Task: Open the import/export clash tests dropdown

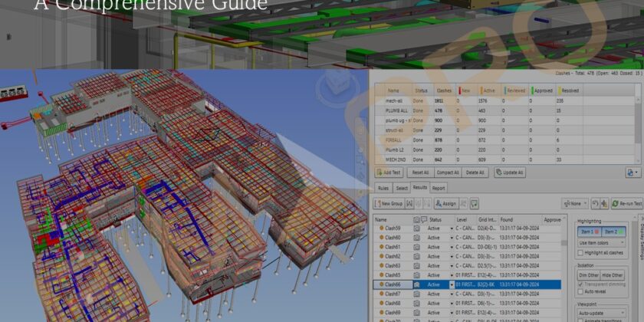Action: pos(633,172)
